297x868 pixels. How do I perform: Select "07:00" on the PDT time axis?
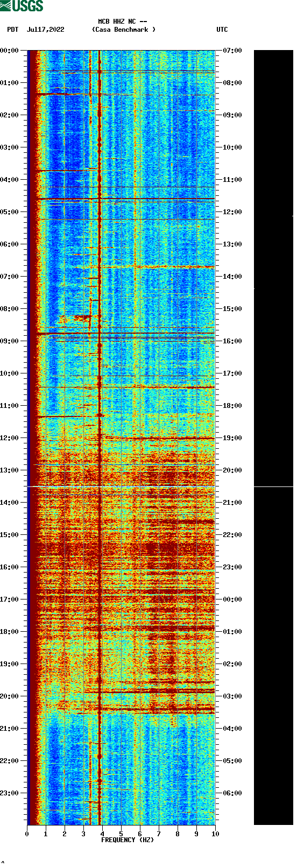9,277
